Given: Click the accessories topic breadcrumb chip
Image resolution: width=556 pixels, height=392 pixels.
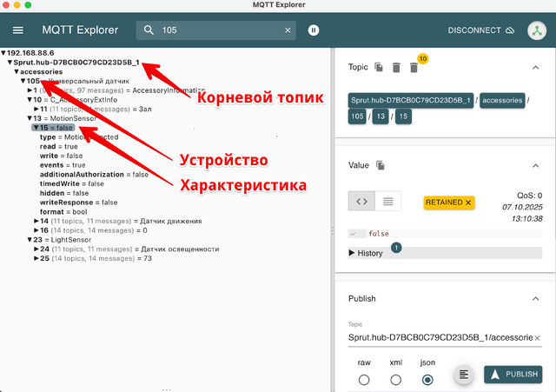Looking at the screenshot, I should click(503, 100).
